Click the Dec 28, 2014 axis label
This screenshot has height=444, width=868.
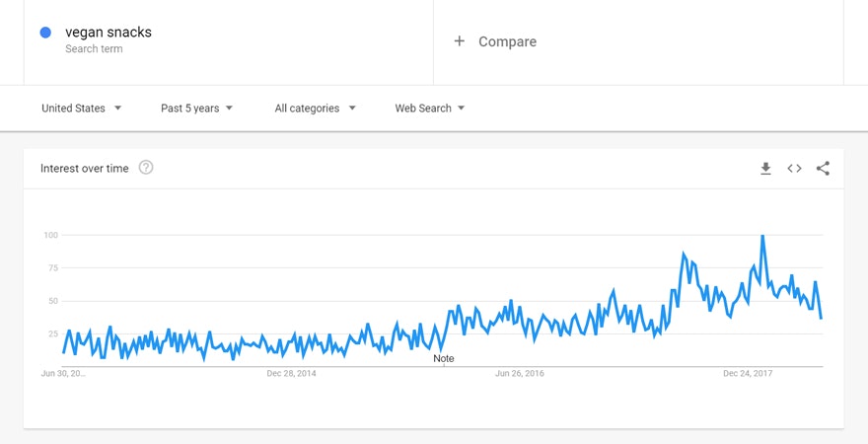[292, 374]
